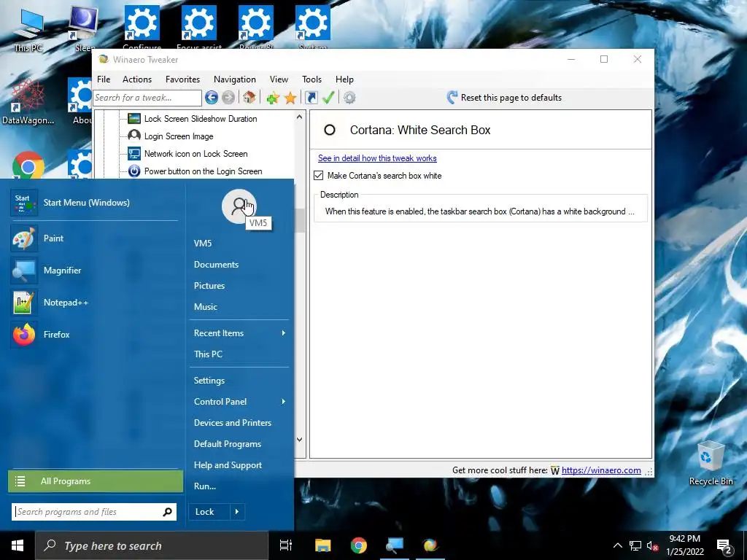Open the notification center icon
The height and width of the screenshot is (560, 747).
coord(724,546)
